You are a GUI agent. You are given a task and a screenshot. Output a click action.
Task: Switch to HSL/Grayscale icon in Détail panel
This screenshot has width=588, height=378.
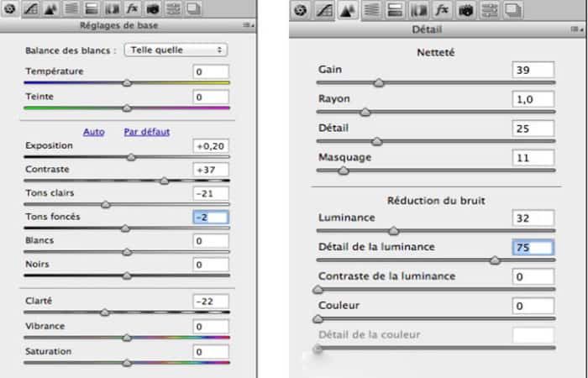(x=371, y=10)
